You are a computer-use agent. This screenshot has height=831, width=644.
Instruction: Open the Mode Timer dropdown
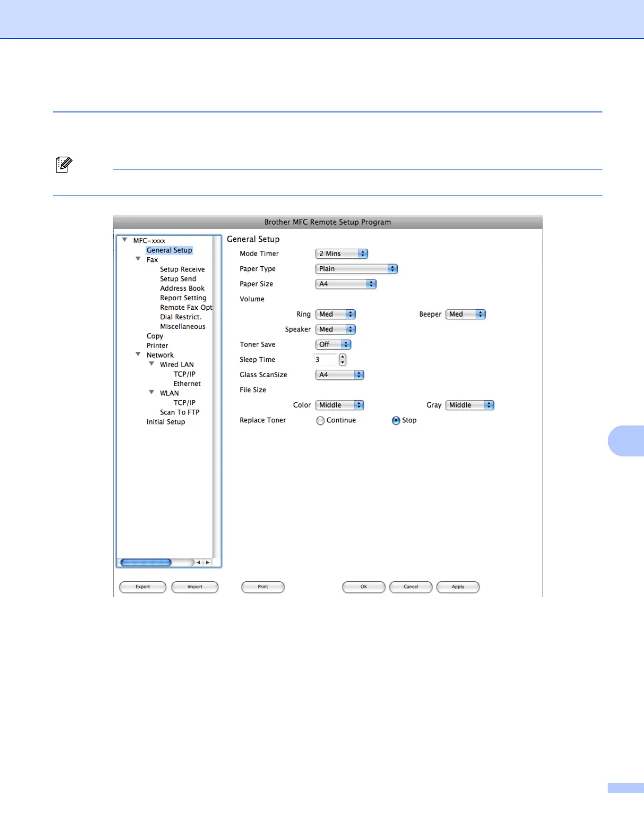(x=341, y=254)
